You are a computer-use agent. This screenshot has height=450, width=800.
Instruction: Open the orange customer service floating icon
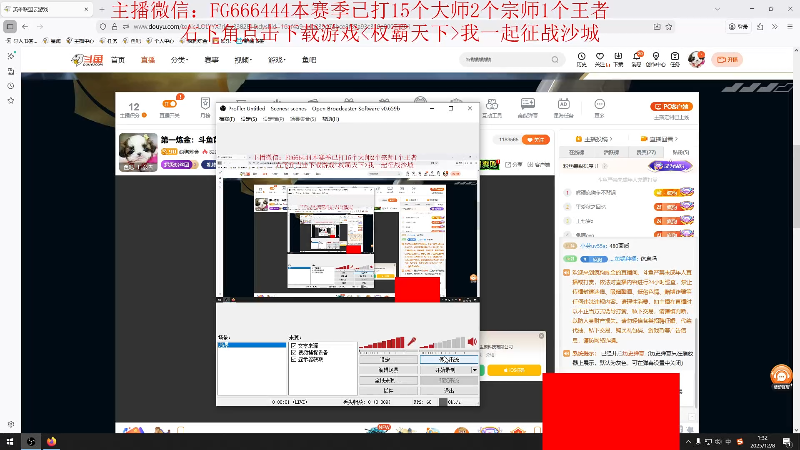tap(781, 377)
